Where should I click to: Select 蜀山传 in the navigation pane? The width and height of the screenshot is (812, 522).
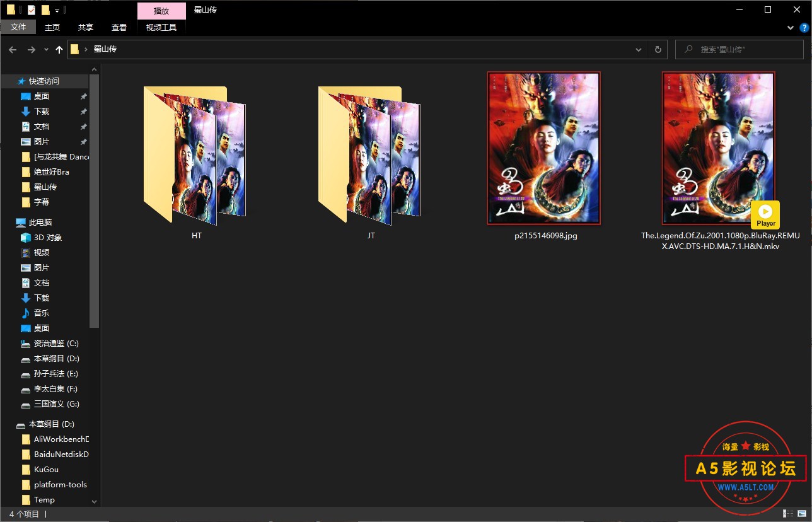[45, 187]
